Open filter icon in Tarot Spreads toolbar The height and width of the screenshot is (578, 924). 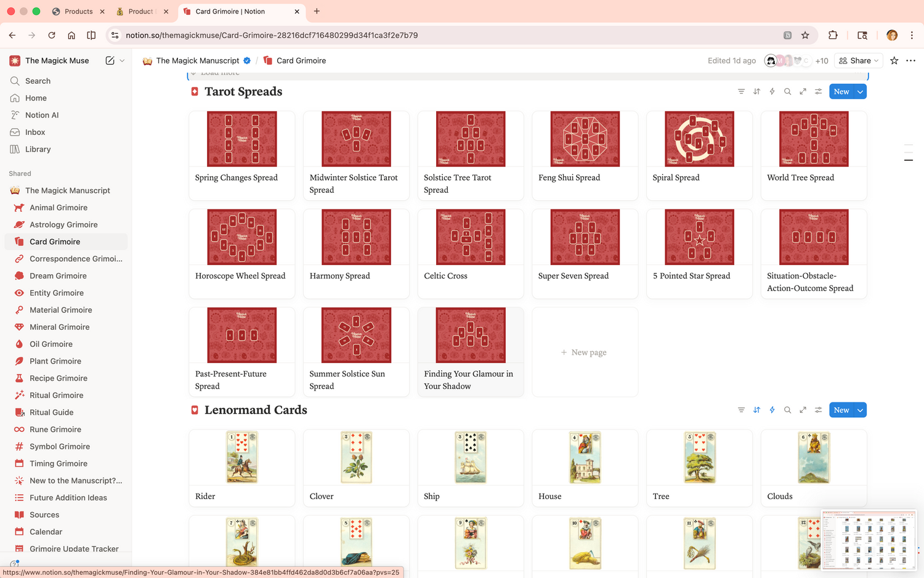(741, 91)
